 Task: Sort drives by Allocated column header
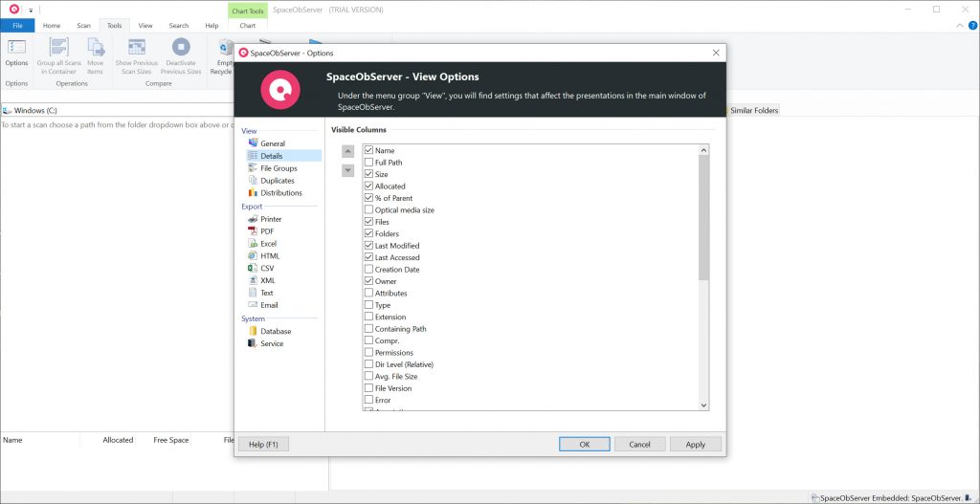[x=118, y=440]
